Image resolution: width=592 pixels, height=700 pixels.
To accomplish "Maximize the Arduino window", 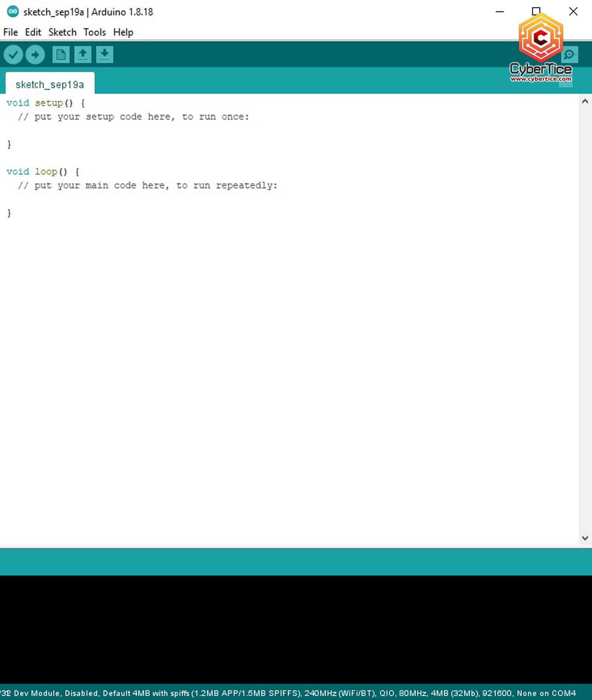I will point(536,12).
